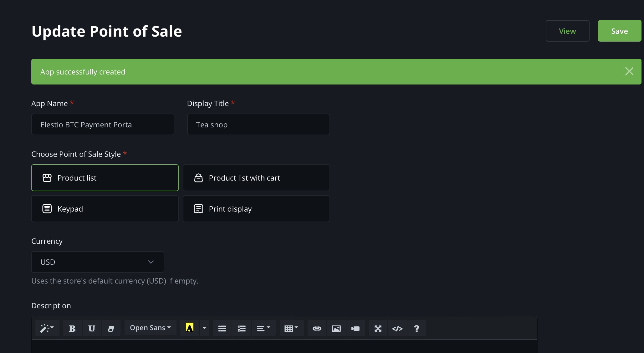
Task: Open the text alignment options
Action: pos(263,328)
